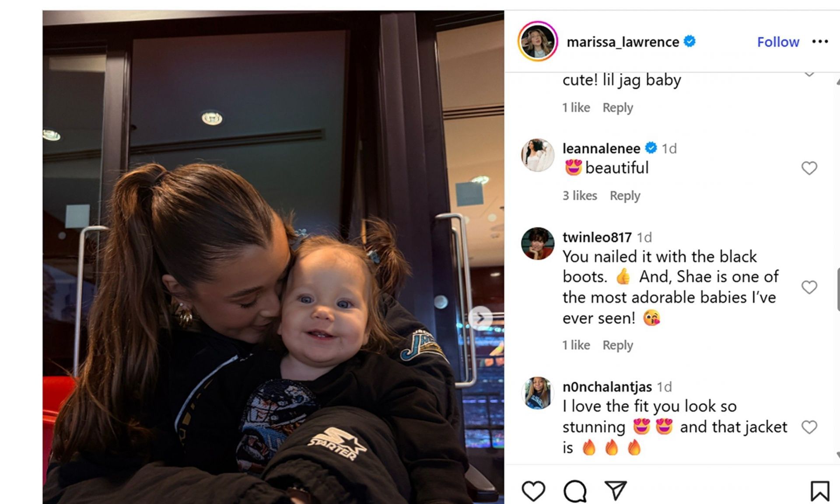Like twinleo817's comment about black boots
The height and width of the screenshot is (504, 840).
point(809,287)
